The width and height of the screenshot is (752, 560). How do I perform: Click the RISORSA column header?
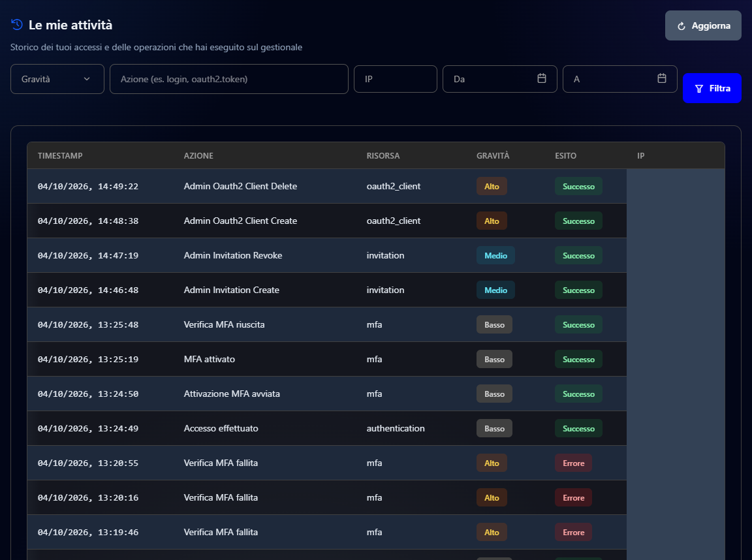coord(383,156)
